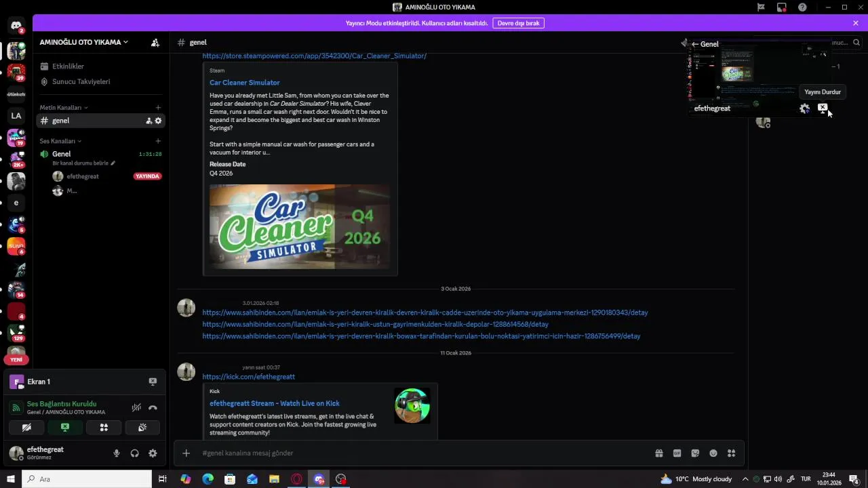Expand AMINOĞLU OTO YIKAMA server menu

84,42
